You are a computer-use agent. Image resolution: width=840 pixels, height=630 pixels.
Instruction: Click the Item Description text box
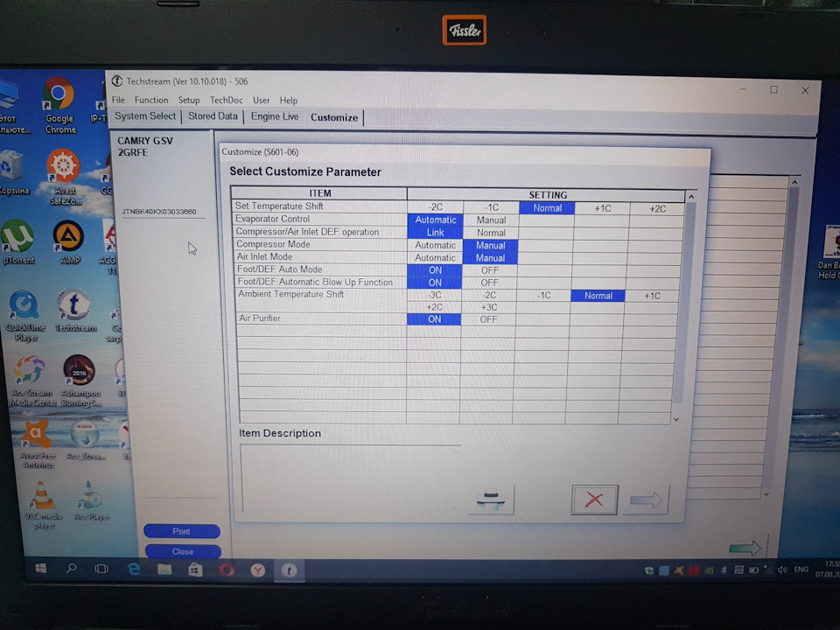349,478
